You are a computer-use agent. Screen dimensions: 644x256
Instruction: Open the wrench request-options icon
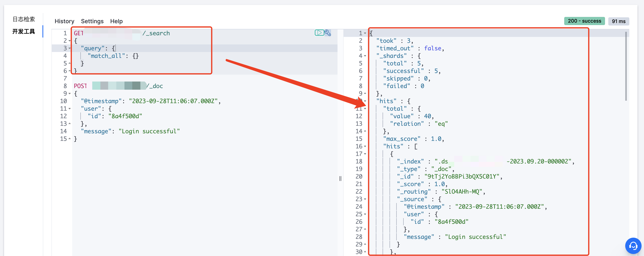point(328,33)
